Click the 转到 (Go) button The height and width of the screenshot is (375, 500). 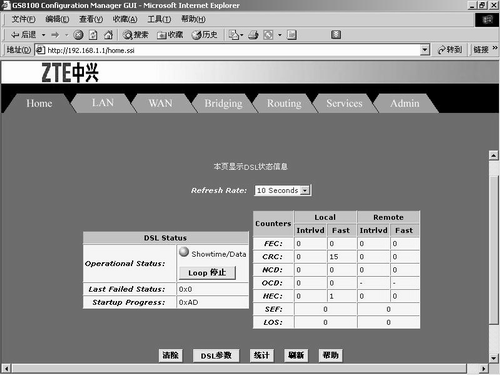[450, 50]
